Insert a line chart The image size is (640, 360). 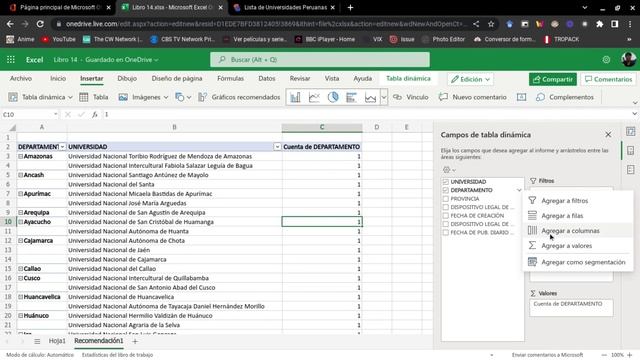(x=314, y=97)
